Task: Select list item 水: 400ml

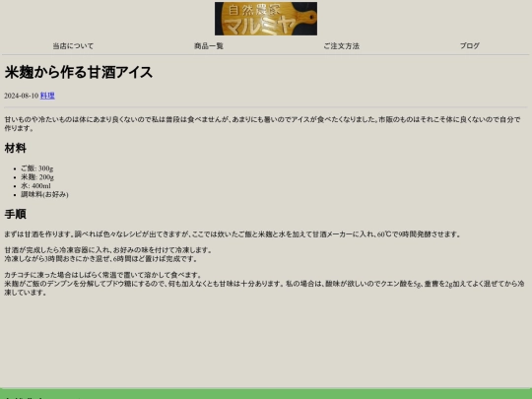Action: click(x=35, y=185)
